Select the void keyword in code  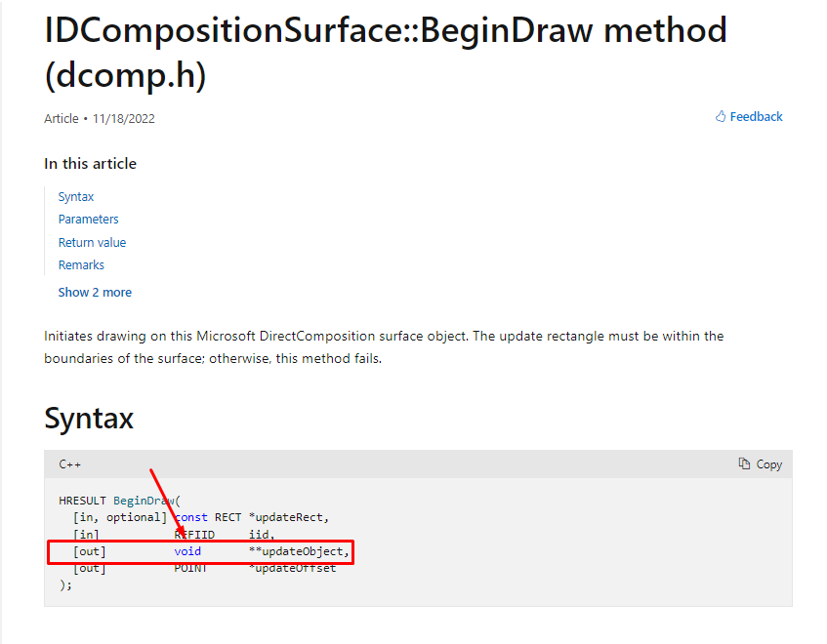point(187,551)
